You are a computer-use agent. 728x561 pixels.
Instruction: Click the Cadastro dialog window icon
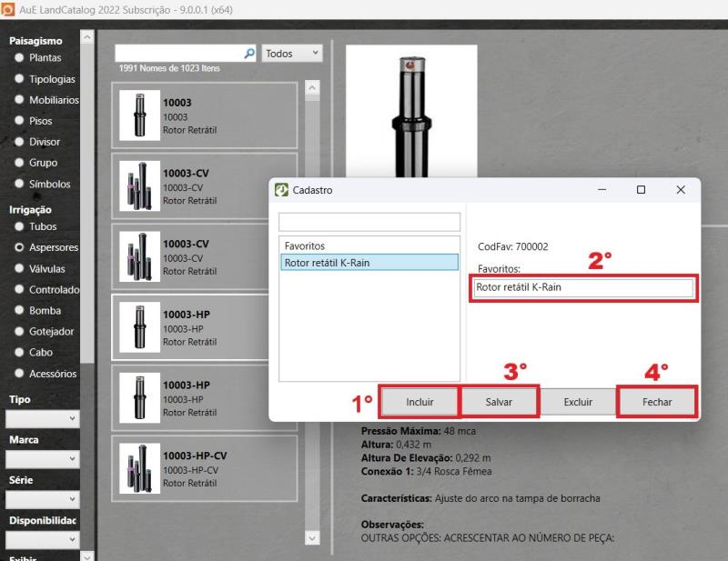281,190
